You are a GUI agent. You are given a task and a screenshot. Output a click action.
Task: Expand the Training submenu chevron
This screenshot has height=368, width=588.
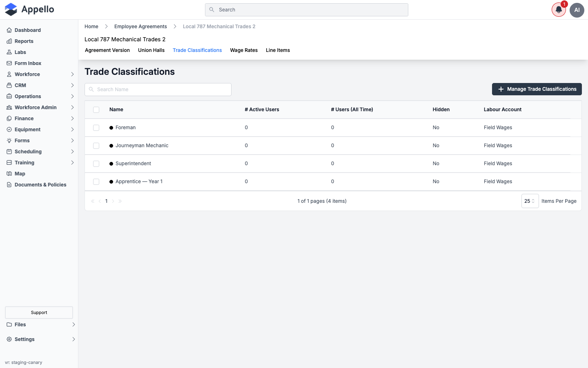(72, 163)
